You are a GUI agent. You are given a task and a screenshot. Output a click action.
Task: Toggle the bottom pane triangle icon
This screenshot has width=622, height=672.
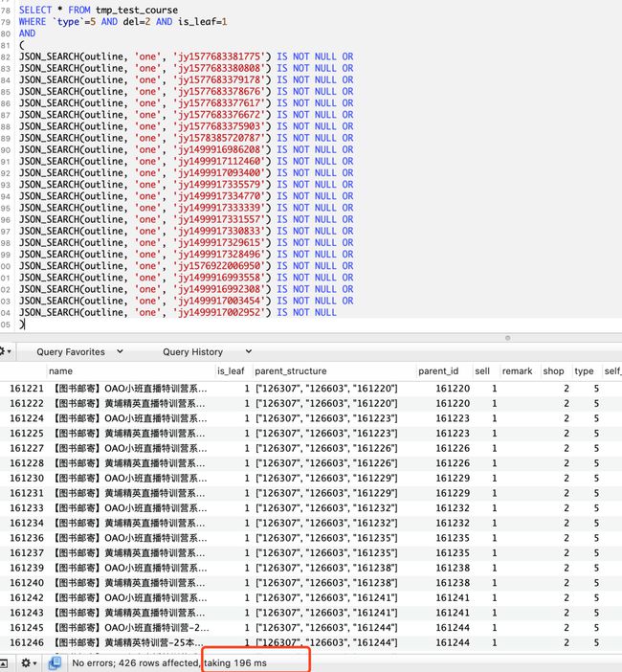(x=4, y=663)
